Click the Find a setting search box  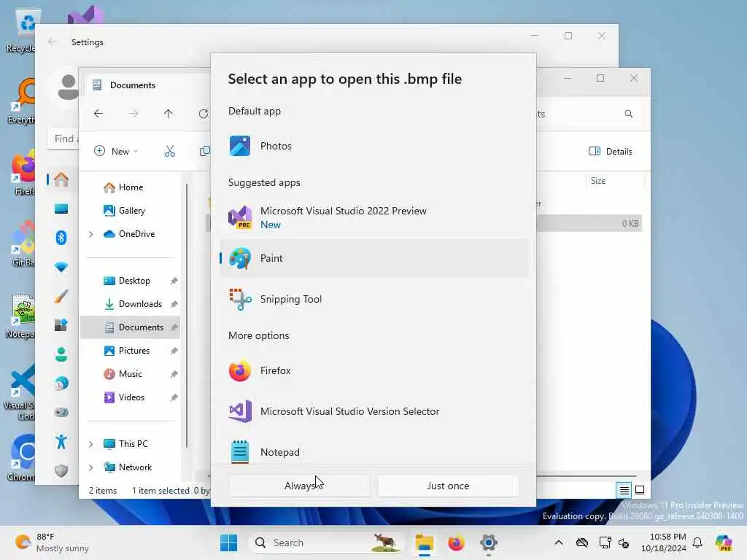63,139
